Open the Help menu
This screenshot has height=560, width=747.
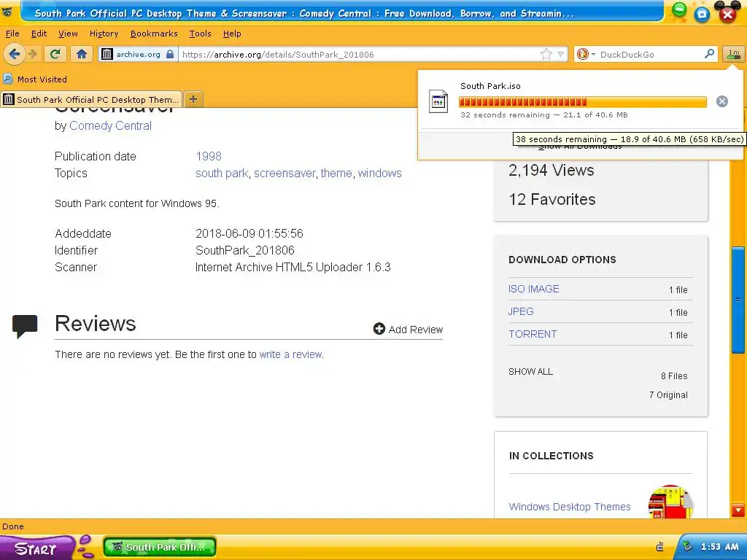232,34
